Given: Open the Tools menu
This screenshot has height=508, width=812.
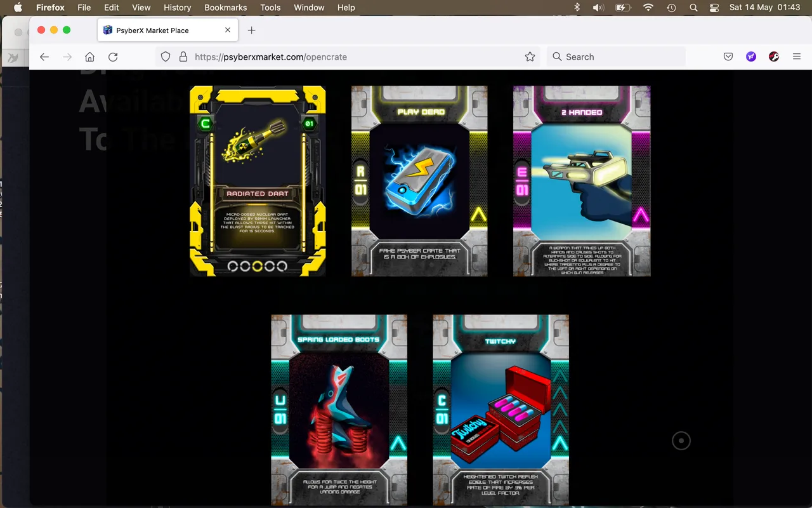Looking at the screenshot, I should click(270, 8).
